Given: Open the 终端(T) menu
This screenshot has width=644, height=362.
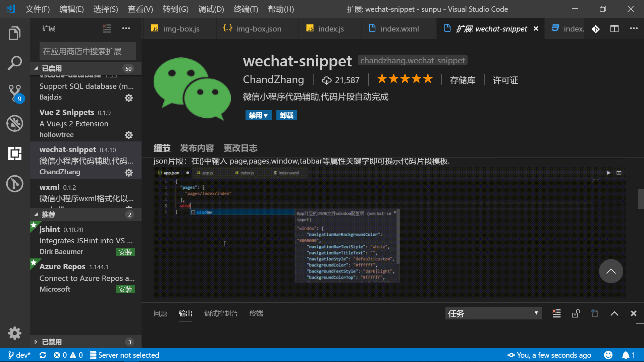Looking at the screenshot, I should [x=246, y=9].
